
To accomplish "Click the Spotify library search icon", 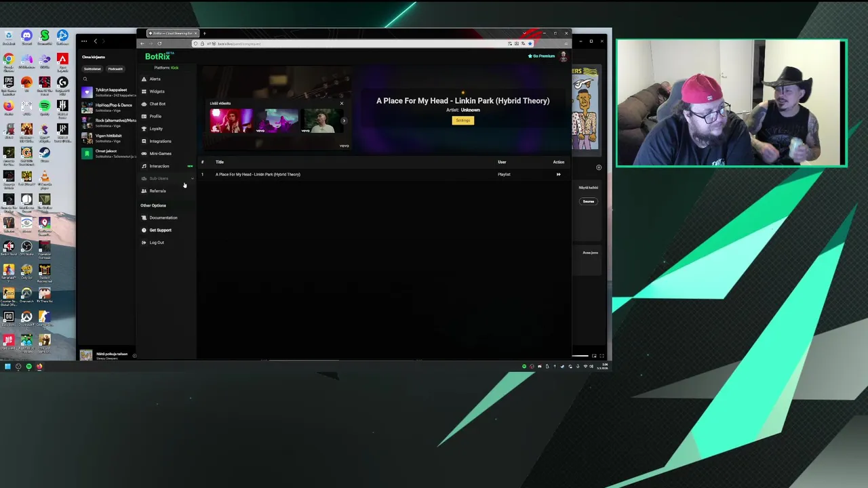I will 85,80.
